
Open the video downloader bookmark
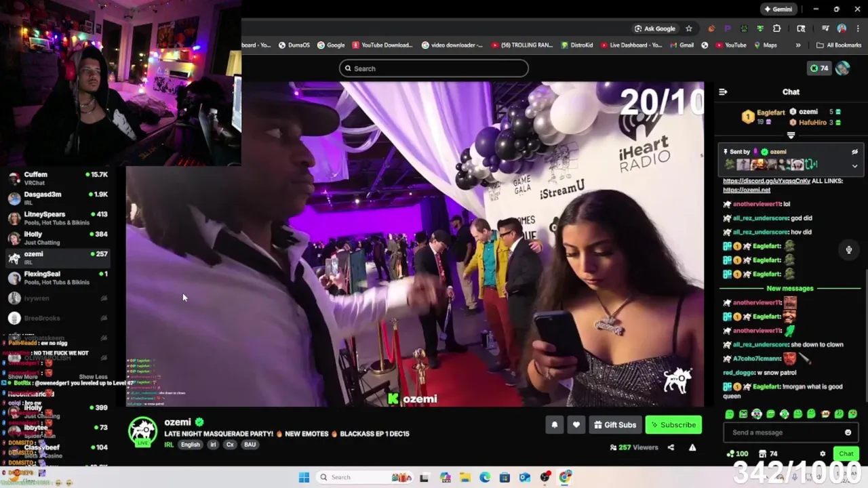(x=452, y=45)
